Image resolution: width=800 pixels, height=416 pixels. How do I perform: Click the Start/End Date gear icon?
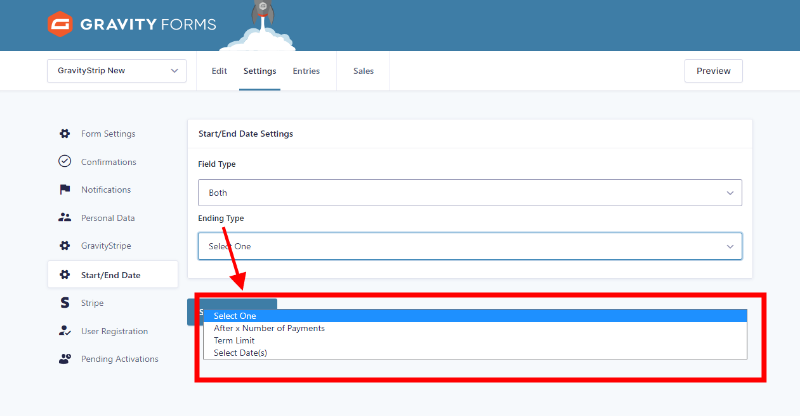coord(65,275)
